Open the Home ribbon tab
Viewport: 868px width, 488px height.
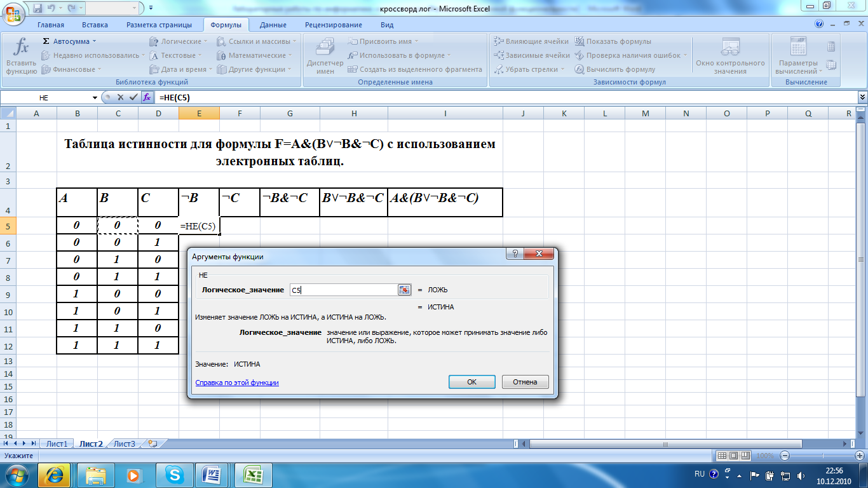coord(51,25)
